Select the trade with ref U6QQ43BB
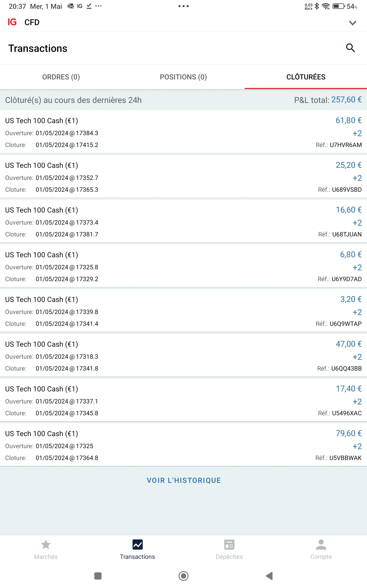 tap(183, 356)
